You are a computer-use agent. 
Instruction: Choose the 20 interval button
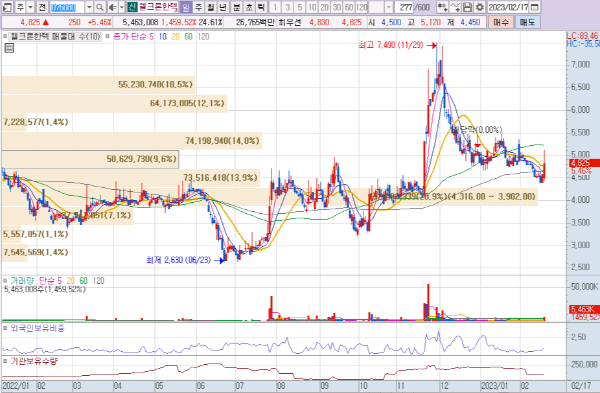(324, 7)
